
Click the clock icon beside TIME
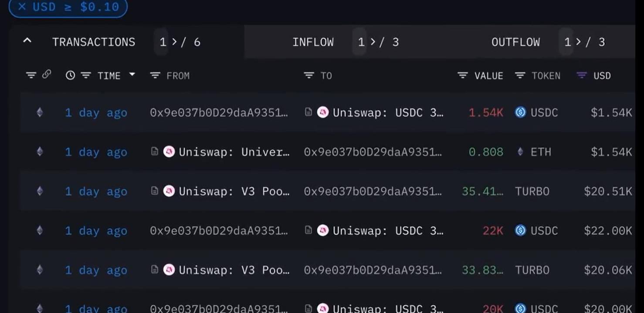click(x=70, y=76)
